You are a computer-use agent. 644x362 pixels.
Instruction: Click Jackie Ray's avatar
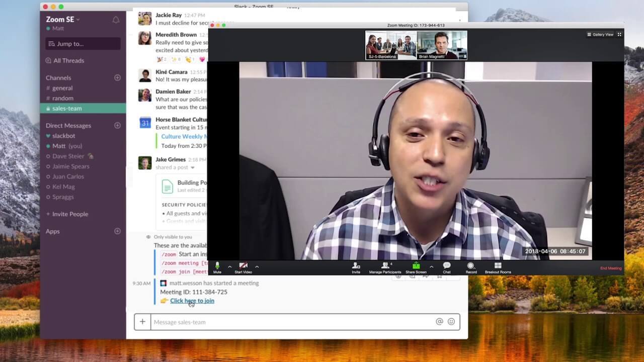pyautogui.click(x=145, y=19)
